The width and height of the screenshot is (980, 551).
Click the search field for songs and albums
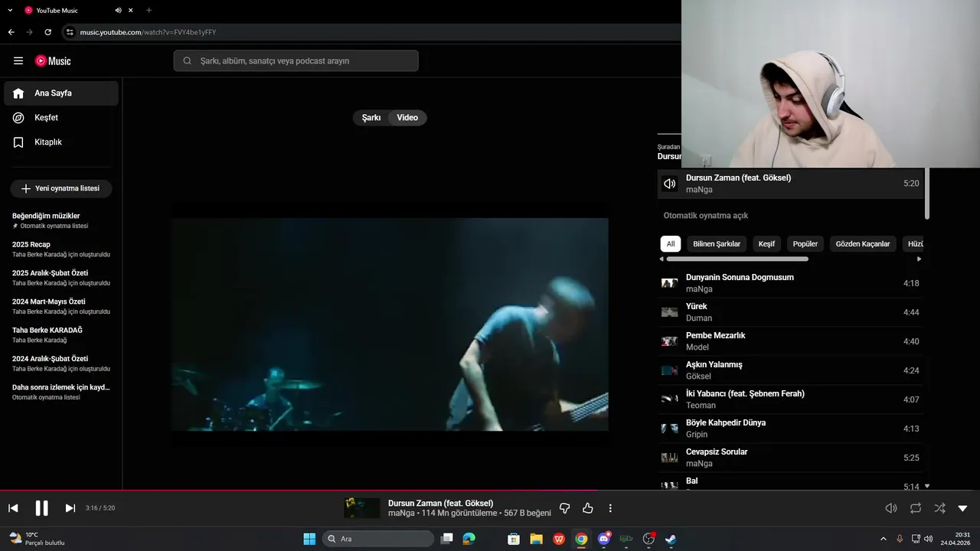(x=296, y=61)
